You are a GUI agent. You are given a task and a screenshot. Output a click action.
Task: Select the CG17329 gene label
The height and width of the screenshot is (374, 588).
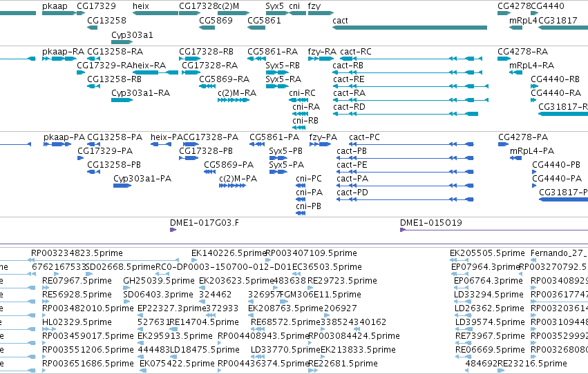(x=96, y=6)
